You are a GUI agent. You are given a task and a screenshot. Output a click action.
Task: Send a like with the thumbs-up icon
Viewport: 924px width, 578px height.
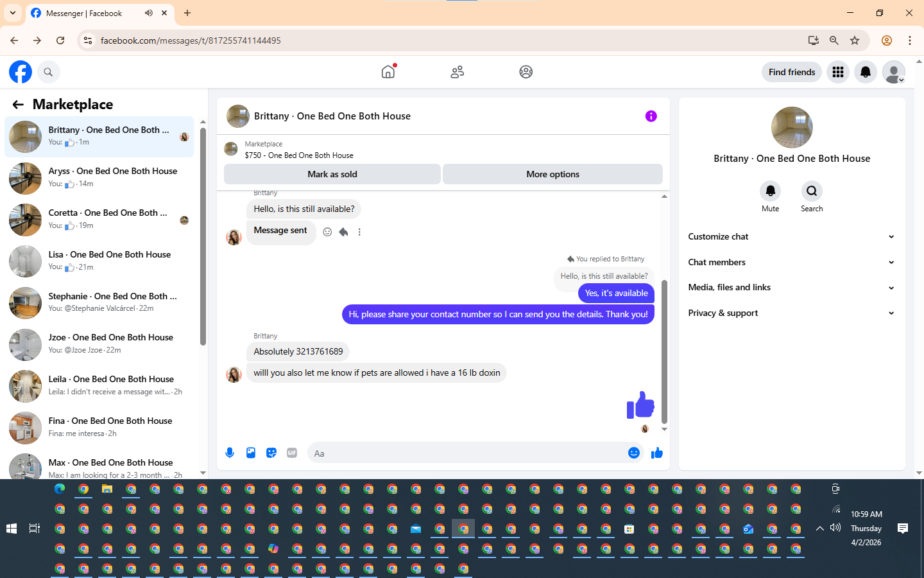657,453
